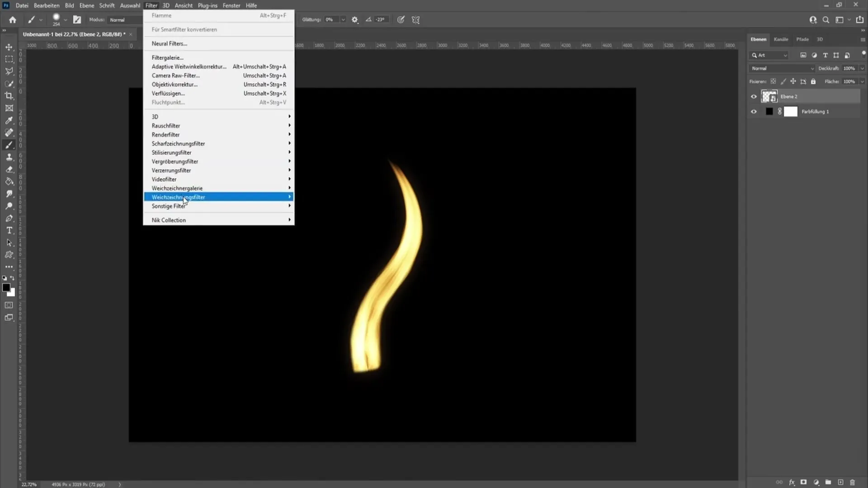Open the layer blend mode Normal dropdown
Viewport: 868px width, 488px height.
coord(783,69)
